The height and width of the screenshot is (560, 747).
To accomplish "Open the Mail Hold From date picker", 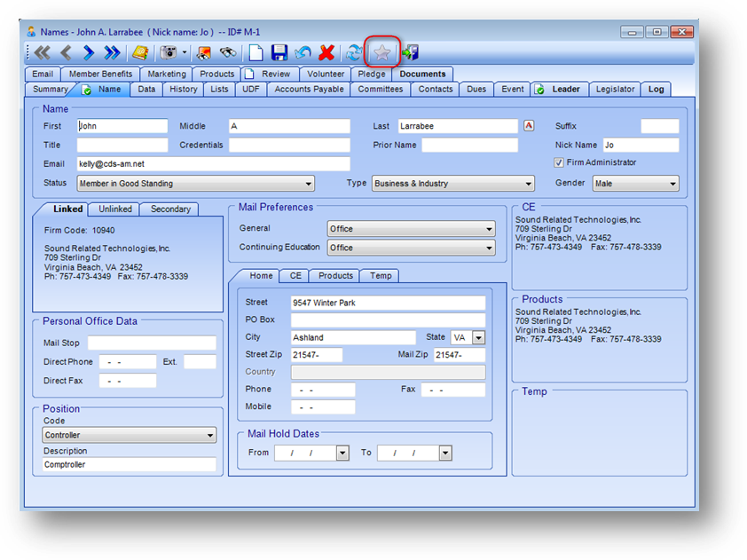I will pyautogui.click(x=342, y=454).
